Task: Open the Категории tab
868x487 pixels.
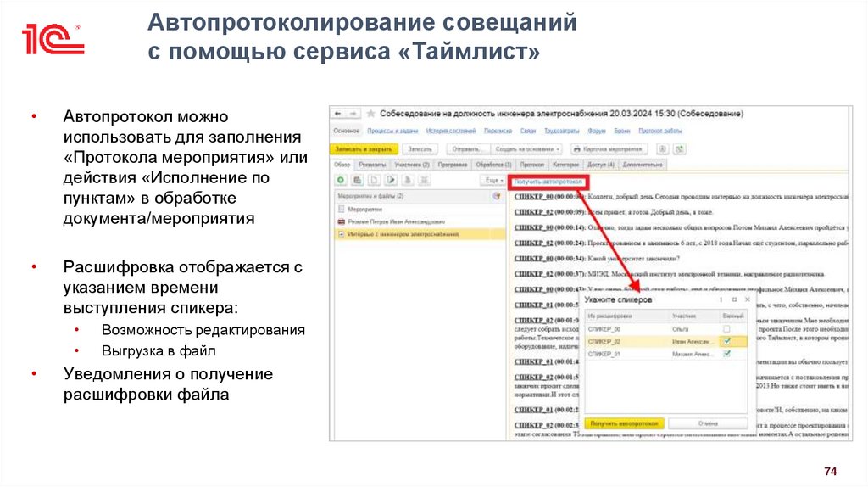Action: click(x=565, y=165)
